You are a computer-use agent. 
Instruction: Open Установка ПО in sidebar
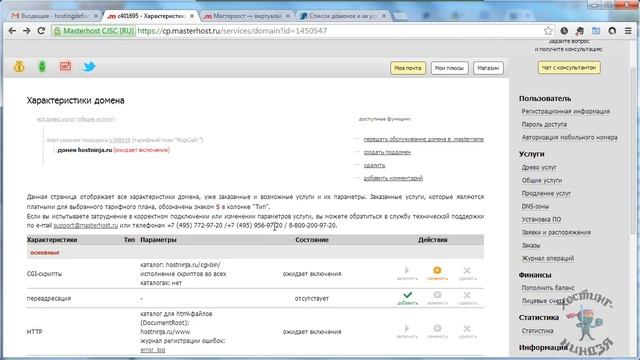[541, 219]
